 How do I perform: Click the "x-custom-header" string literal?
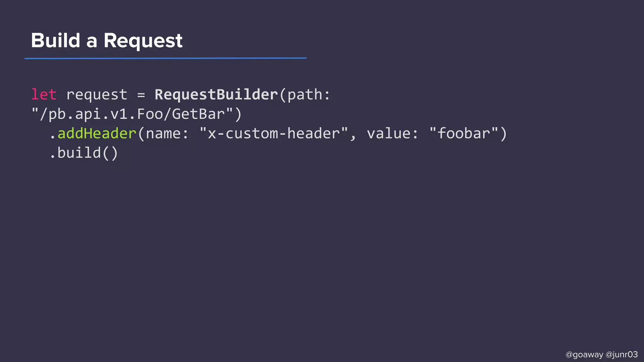click(274, 134)
